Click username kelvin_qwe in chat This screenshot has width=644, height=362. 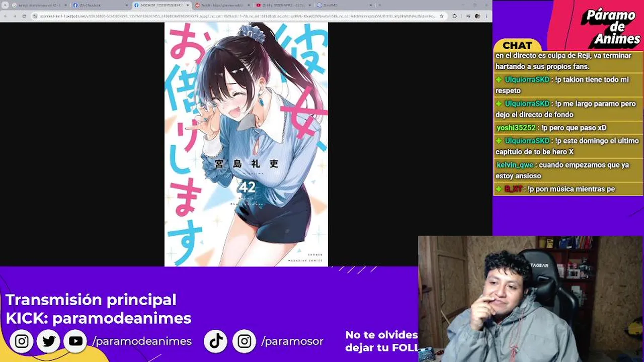515,165
